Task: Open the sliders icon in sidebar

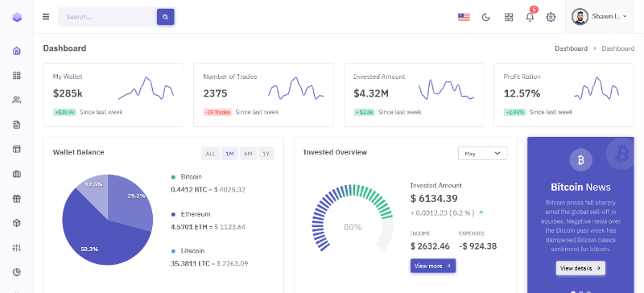Action: (x=17, y=247)
